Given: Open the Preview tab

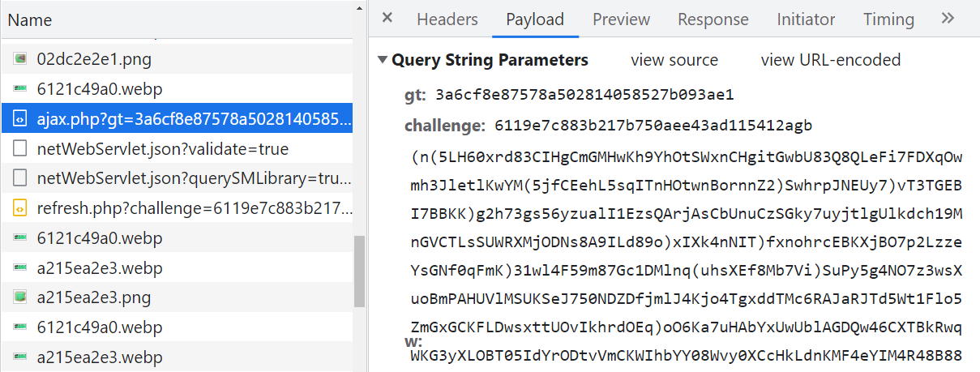Looking at the screenshot, I should click(x=621, y=19).
